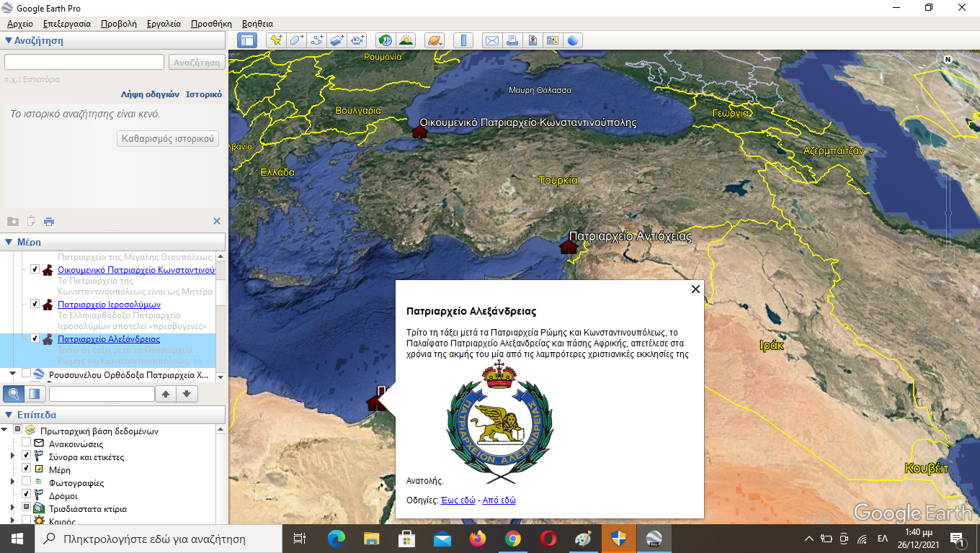Close the Πατριαρχείο Αλεξάνδρειας info balloon
Screen dimensions: 980x553
(x=695, y=289)
